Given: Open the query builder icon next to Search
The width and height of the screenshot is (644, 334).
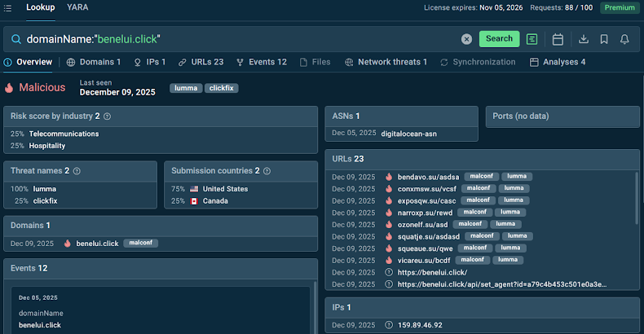Looking at the screenshot, I should (x=532, y=39).
